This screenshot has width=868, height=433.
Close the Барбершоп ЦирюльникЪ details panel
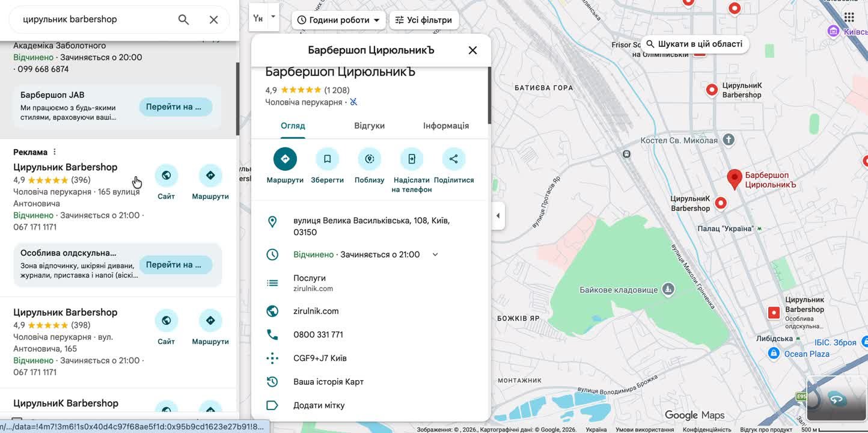(472, 51)
